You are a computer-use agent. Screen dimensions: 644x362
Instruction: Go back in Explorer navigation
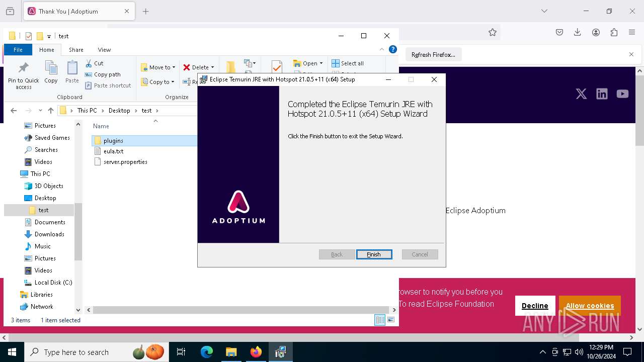click(14, 111)
